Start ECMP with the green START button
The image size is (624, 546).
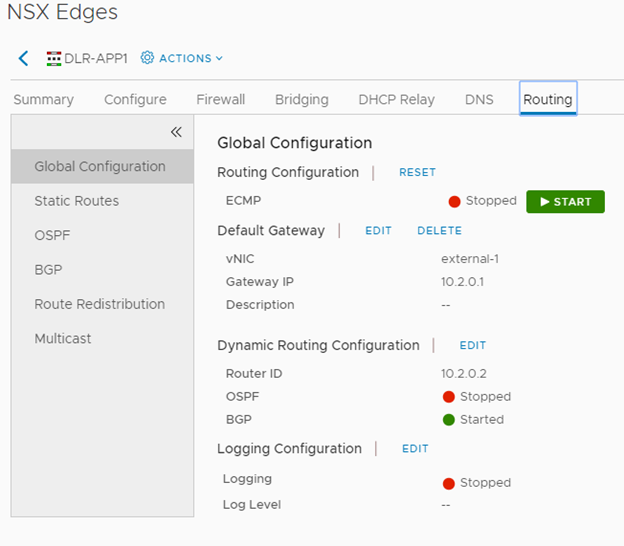(x=565, y=202)
